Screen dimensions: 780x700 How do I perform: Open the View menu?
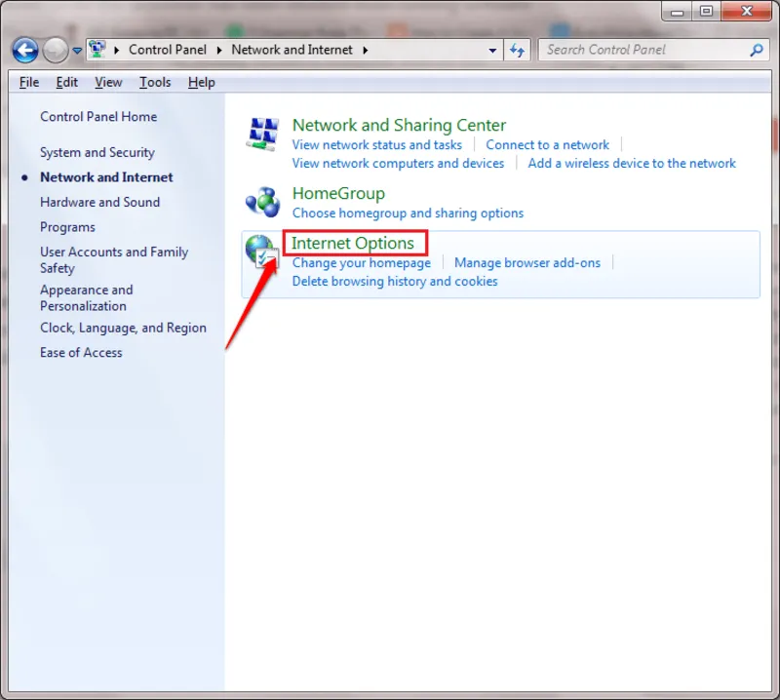[x=108, y=82]
